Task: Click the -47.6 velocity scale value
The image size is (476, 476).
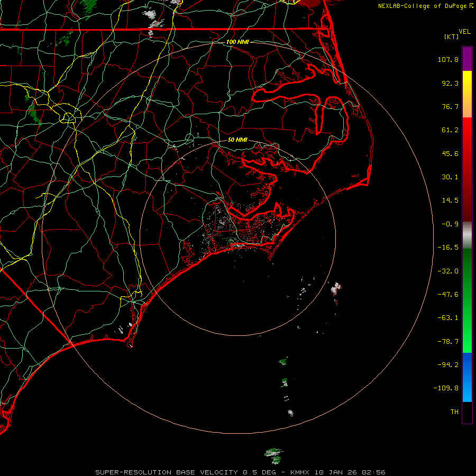Action: click(x=448, y=295)
